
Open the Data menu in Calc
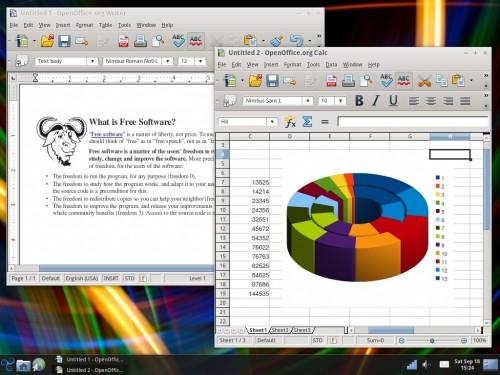(331, 65)
